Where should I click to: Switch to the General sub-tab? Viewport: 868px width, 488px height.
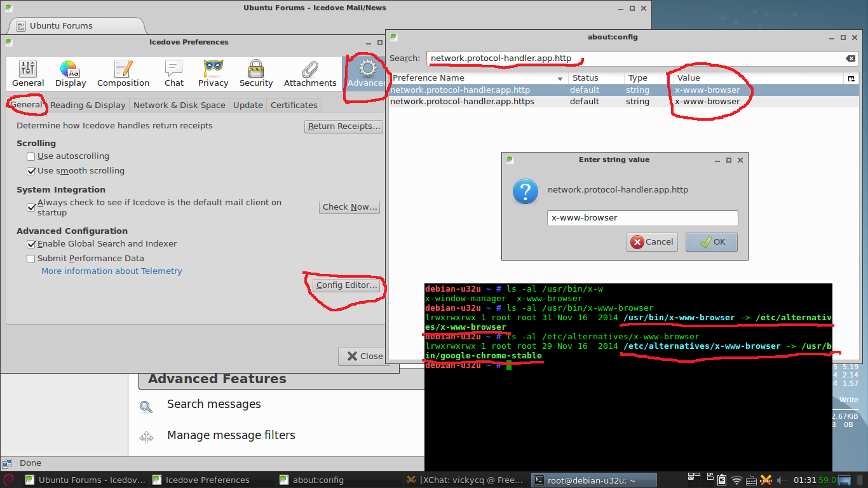(27, 105)
